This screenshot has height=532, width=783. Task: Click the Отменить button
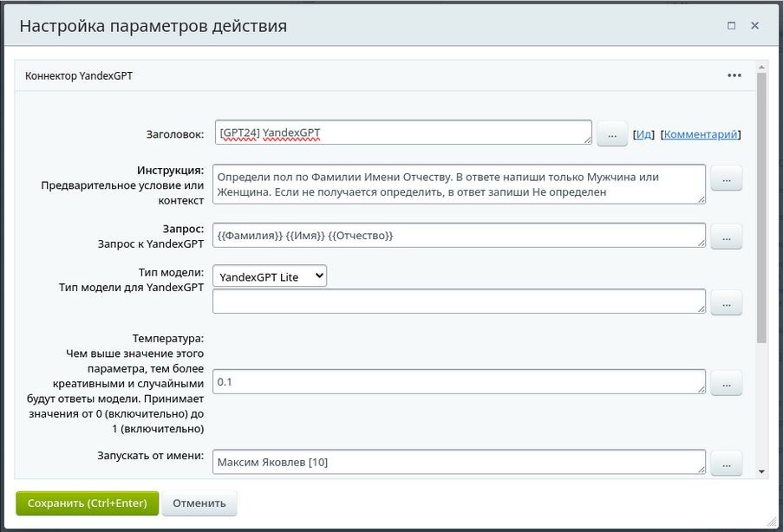click(199, 503)
